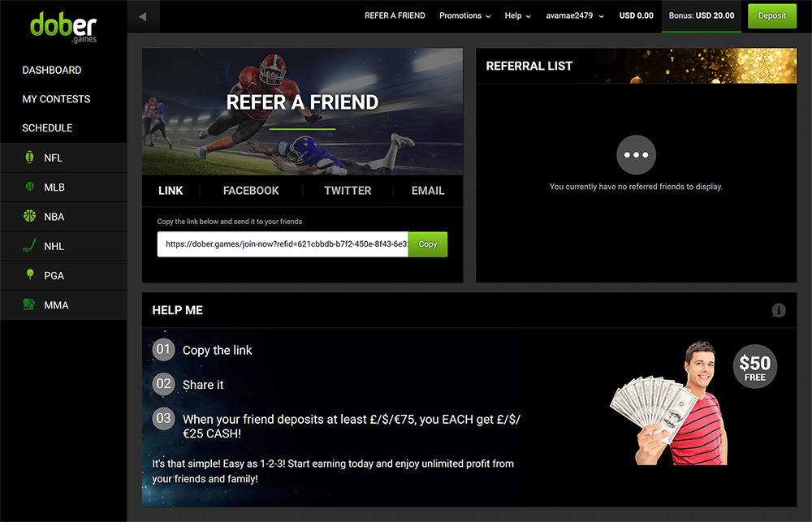Collapse sidebar with the back arrow

point(142,16)
